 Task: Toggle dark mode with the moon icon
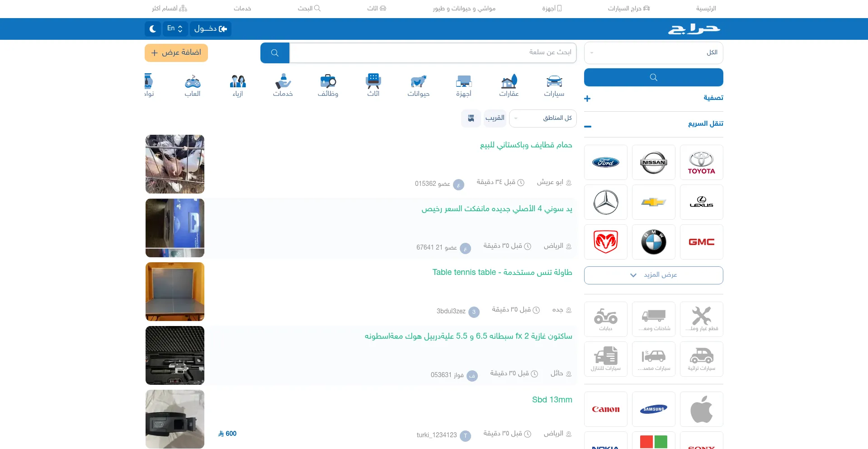pyautogui.click(x=152, y=28)
